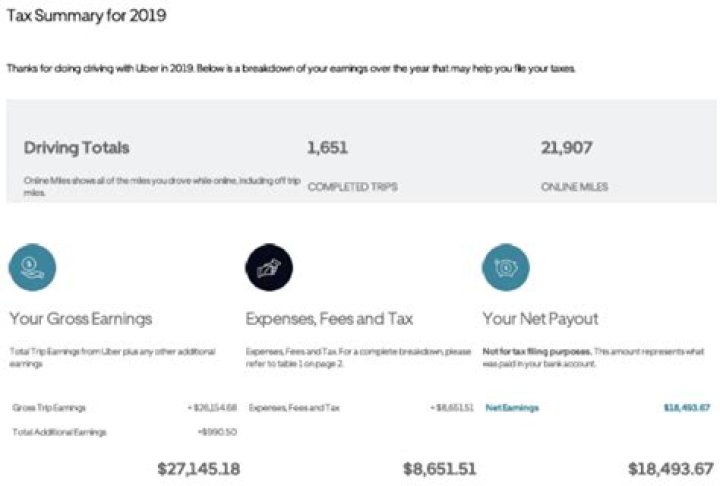Click the 21,907 online miles figure
Viewport: 720px width, 486px height.
pyautogui.click(x=565, y=148)
